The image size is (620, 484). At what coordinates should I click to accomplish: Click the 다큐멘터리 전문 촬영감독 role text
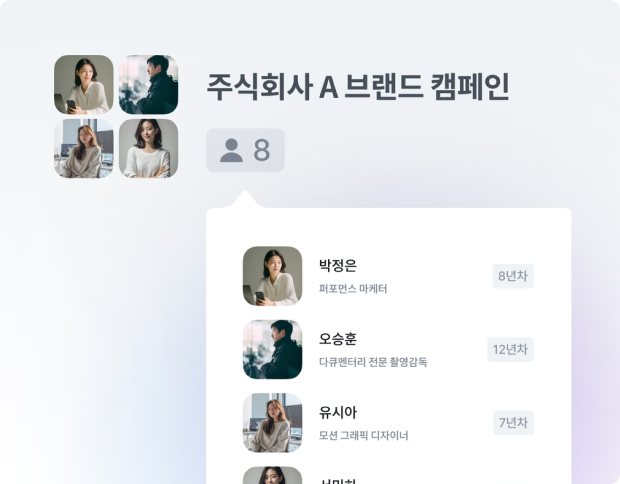[373, 362]
